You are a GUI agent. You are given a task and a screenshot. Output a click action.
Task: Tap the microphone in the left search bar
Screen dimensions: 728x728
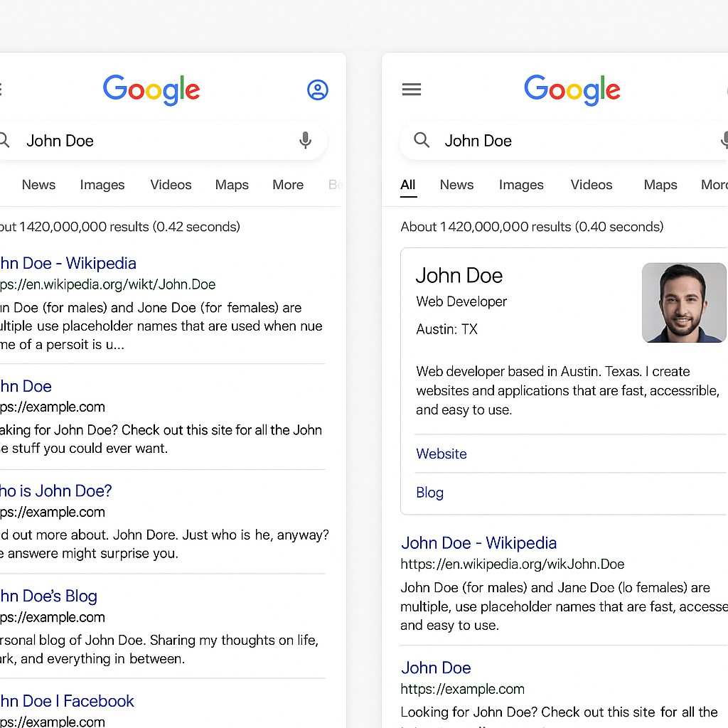[305, 141]
